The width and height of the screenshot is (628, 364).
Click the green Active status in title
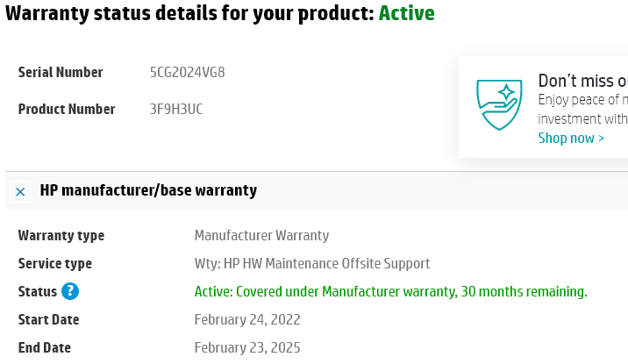point(406,13)
